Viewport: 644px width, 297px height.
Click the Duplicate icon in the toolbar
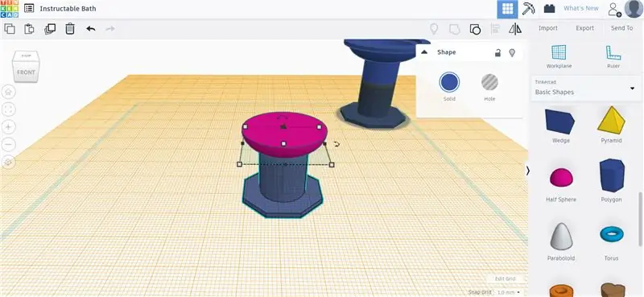tap(50, 29)
